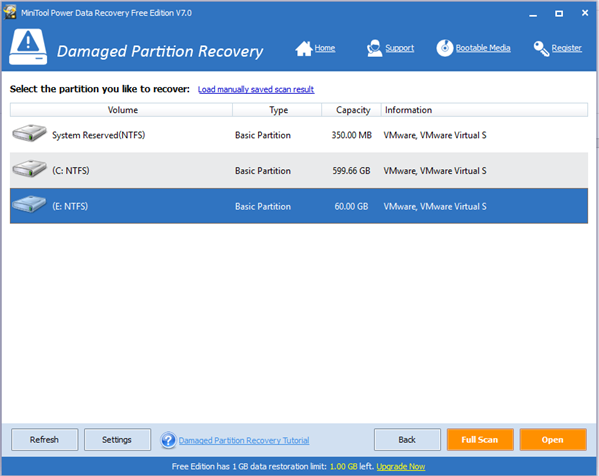599x476 pixels.
Task: Open the Settings button
Action: point(117,440)
